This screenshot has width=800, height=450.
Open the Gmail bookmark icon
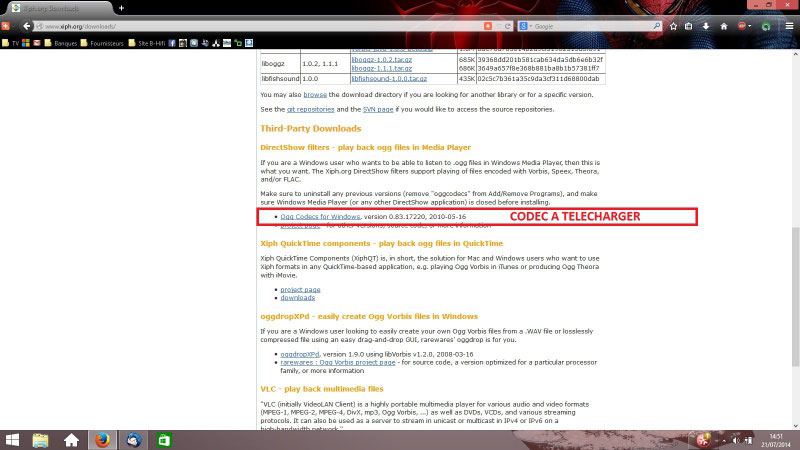pyautogui.click(x=37, y=43)
